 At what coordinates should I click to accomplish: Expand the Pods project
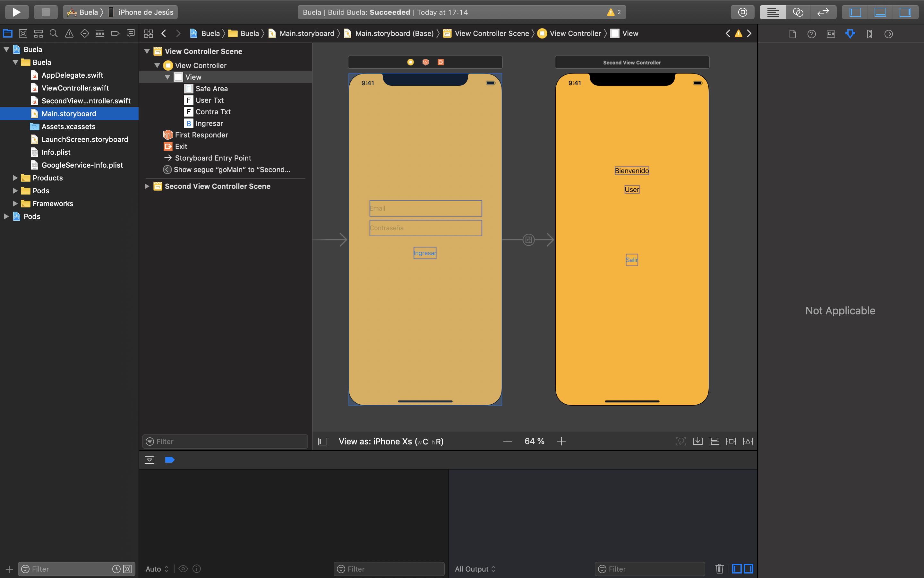[x=6, y=216]
